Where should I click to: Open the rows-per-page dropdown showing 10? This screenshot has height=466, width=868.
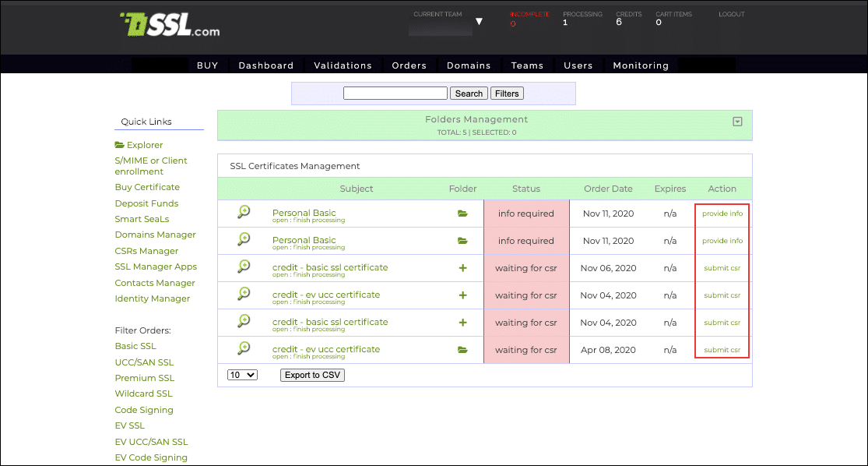tap(241, 375)
